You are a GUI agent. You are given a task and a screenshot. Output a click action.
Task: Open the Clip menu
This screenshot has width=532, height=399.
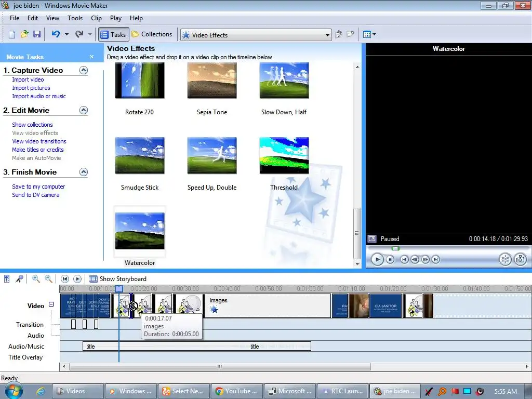[96, 18]
